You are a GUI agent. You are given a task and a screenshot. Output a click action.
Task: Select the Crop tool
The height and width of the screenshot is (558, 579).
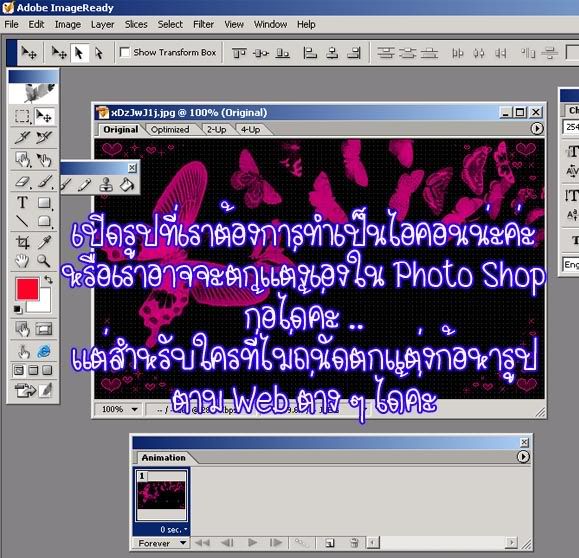pyautogui.click(x=22, y=242)
